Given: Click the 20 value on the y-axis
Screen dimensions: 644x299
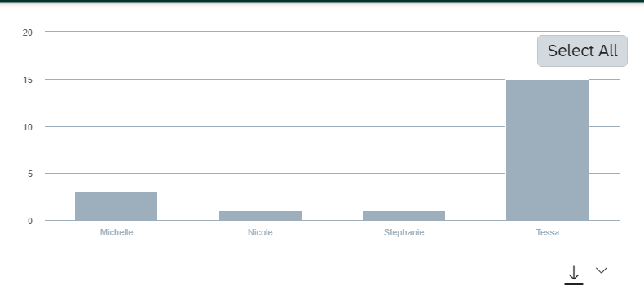Looking at the screenshot, I should 28,33.
